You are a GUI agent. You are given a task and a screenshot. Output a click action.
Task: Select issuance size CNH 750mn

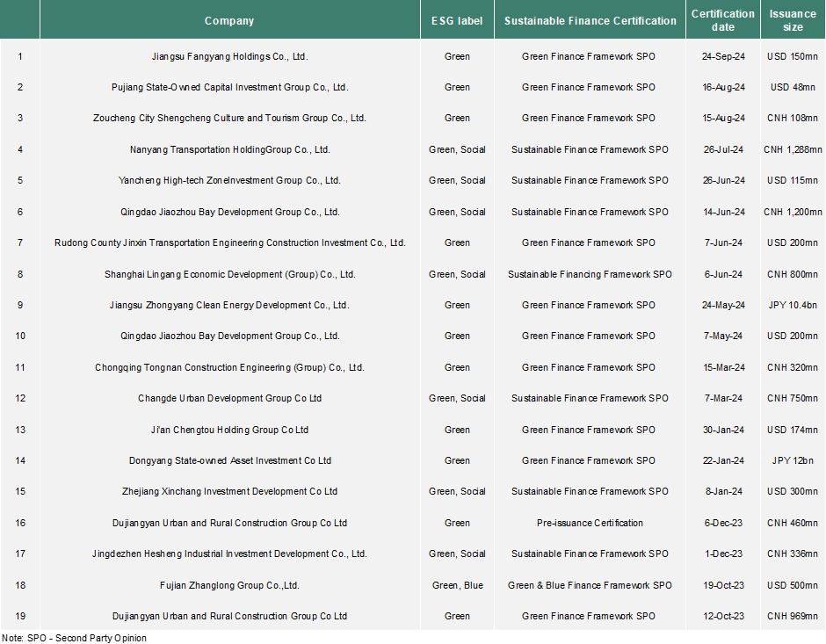pos(793,398)
